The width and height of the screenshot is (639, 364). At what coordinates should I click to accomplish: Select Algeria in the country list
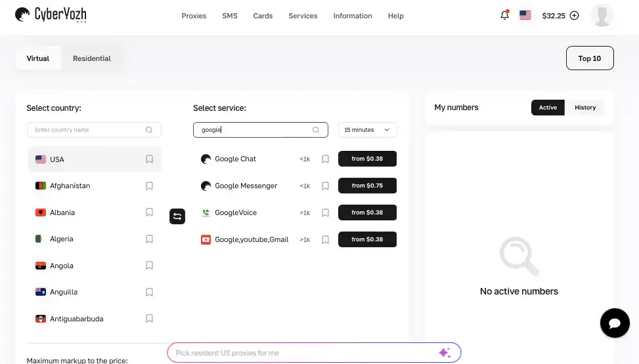tap(95, 239)
